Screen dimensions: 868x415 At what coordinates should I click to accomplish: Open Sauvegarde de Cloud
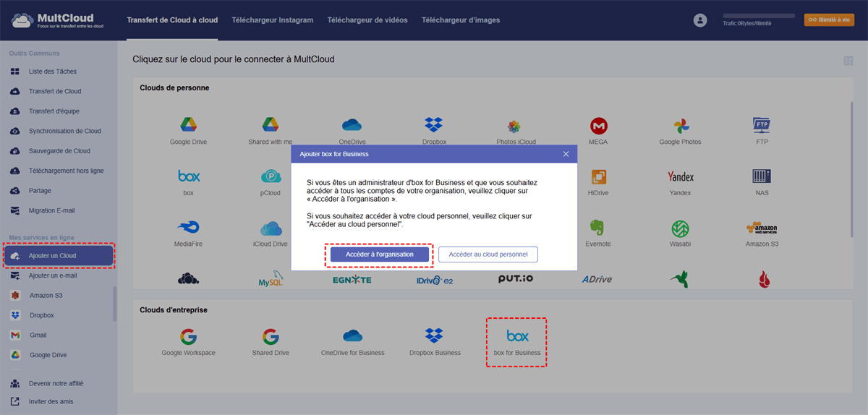pyautogui.click(x=58, y=151)
